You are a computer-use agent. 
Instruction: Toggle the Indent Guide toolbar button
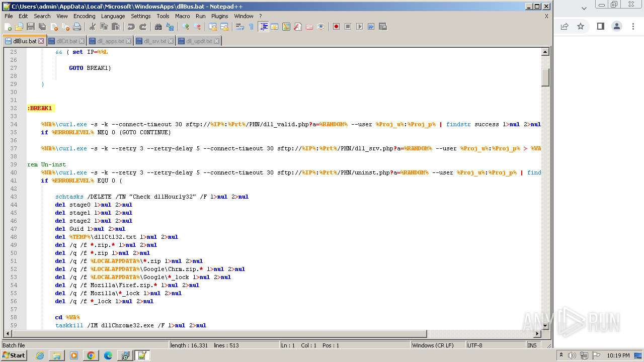[x=263, y=27]
